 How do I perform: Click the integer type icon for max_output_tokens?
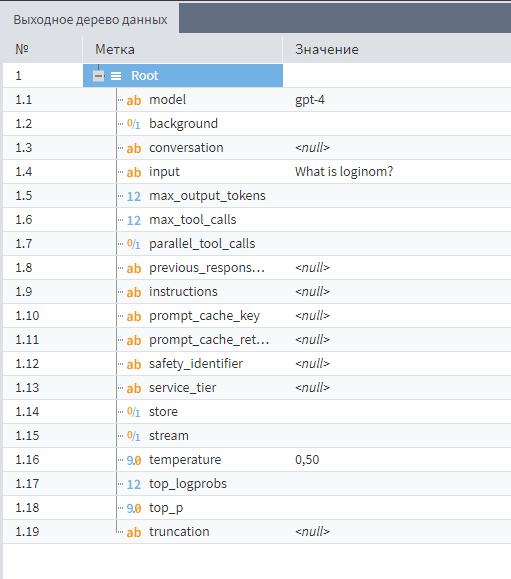point(134,196)
